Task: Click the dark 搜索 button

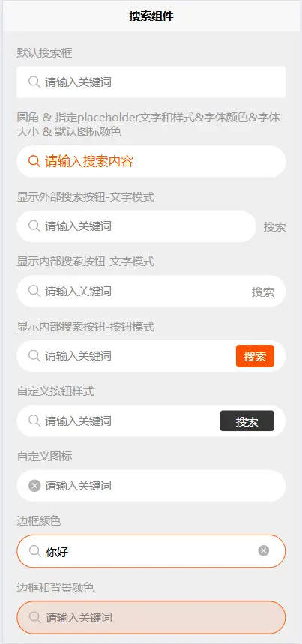Action: (x=247, y=421)
